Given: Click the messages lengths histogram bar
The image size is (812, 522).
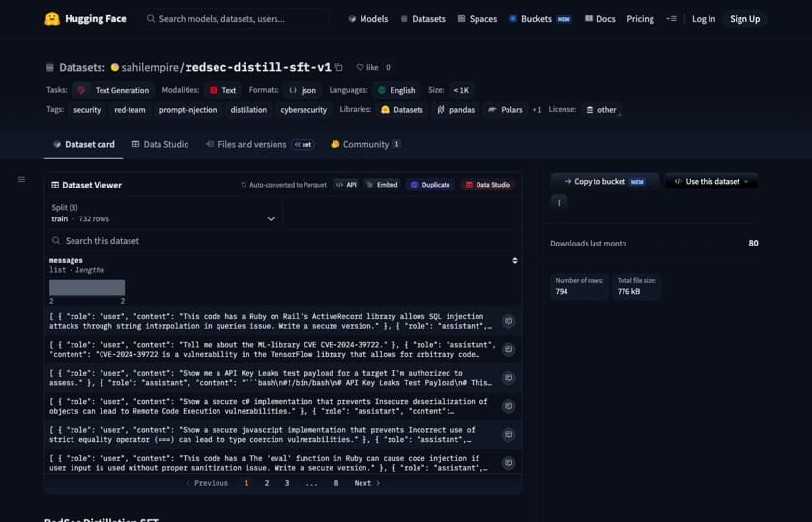Looking at the screenshot, I should tap(87, 288).
